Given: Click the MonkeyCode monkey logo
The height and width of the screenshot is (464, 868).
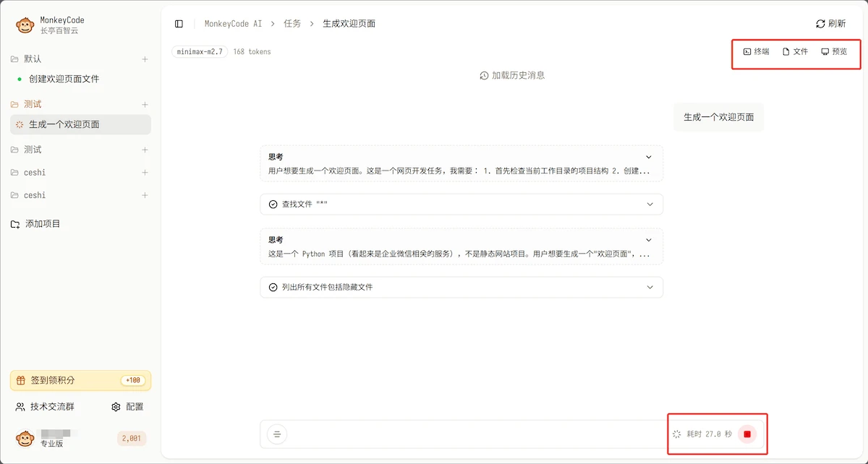Looking at the screenshot, I should pos(26,25).
